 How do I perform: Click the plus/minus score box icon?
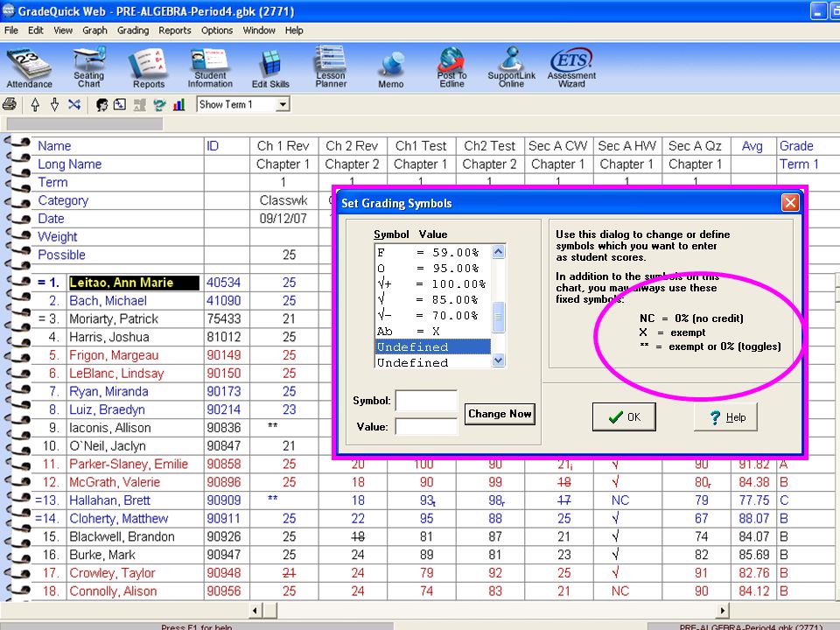pyautogui.click(x=120, y=104)
